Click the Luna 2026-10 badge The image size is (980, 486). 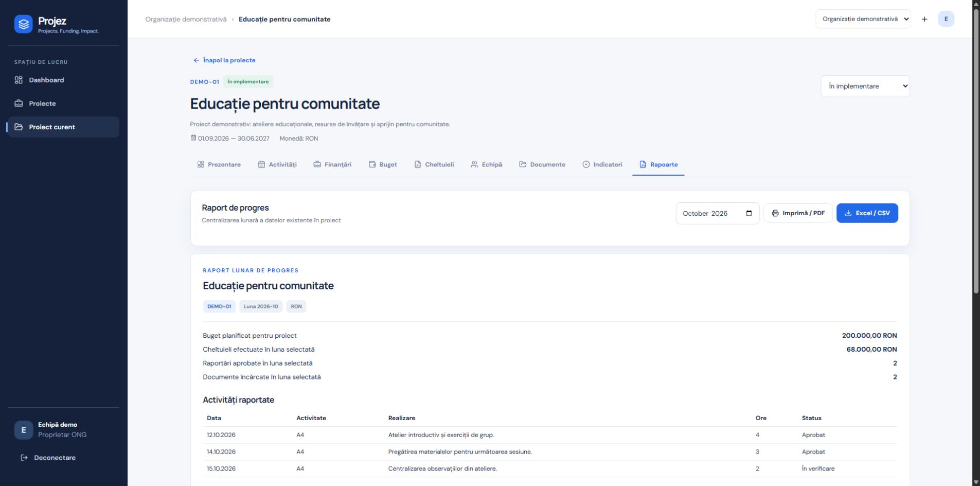point(261,306)
